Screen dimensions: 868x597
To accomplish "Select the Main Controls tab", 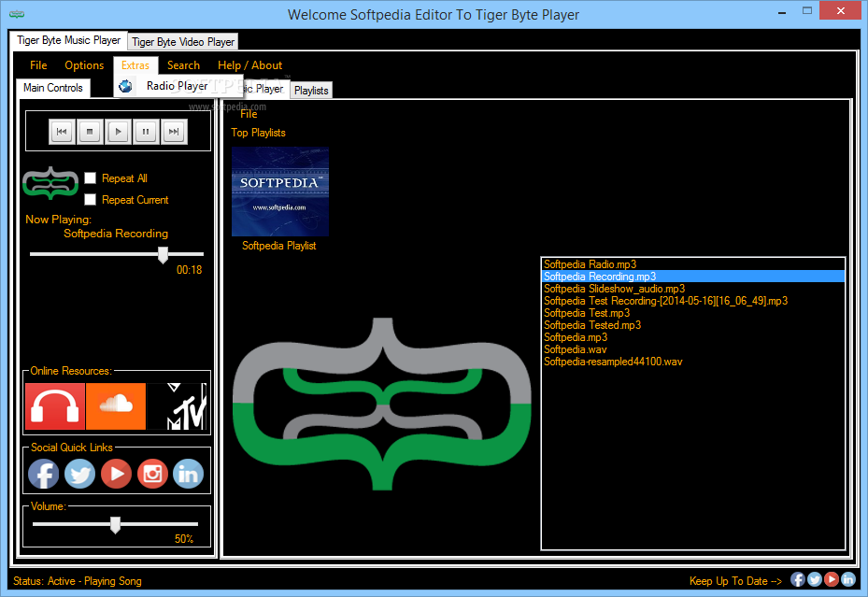I will [x=53, y=88].
